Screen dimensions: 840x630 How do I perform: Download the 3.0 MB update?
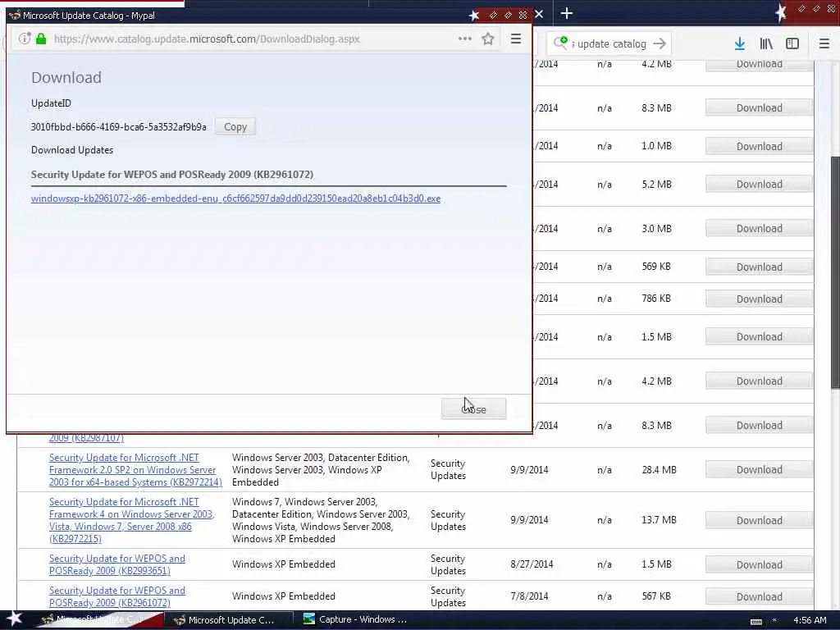pos(759,229)
